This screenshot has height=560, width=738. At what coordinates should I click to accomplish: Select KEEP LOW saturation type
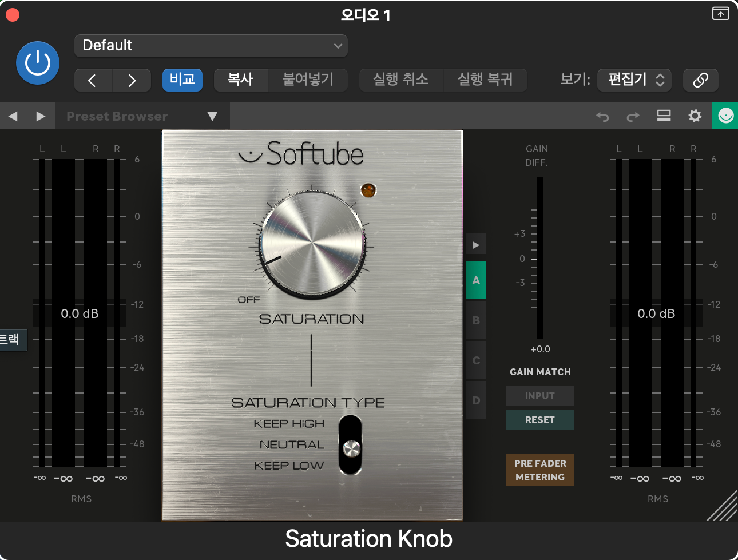coord(289,466)
